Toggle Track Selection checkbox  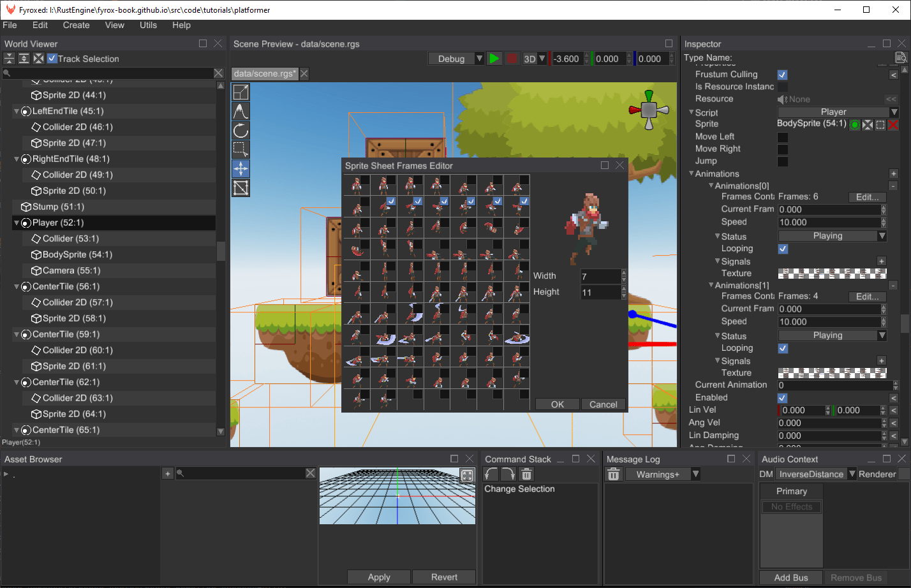(52, 59)
